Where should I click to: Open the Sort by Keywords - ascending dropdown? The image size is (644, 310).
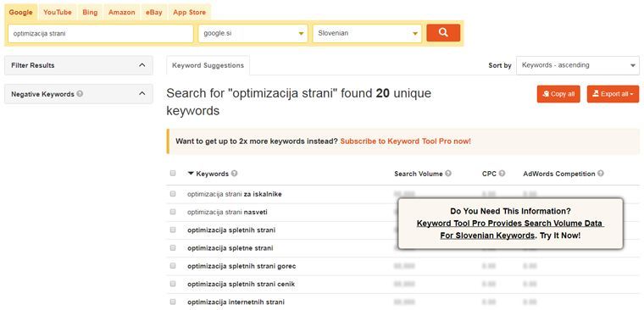tap(577, 65)
